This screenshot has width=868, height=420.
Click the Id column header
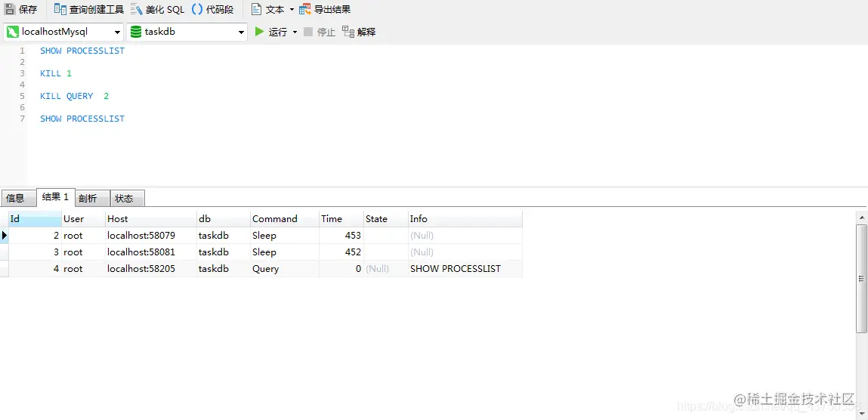(35, 218)
